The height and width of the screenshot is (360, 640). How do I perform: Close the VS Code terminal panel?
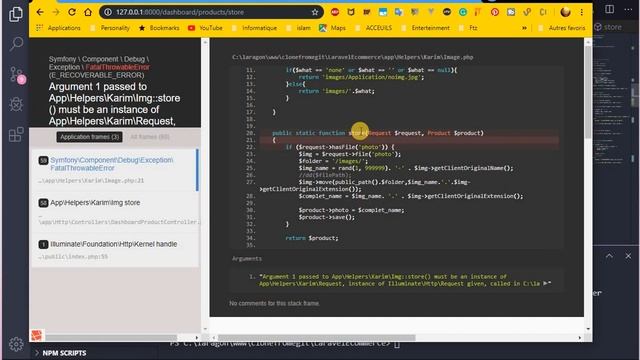[x=628, y=256]
